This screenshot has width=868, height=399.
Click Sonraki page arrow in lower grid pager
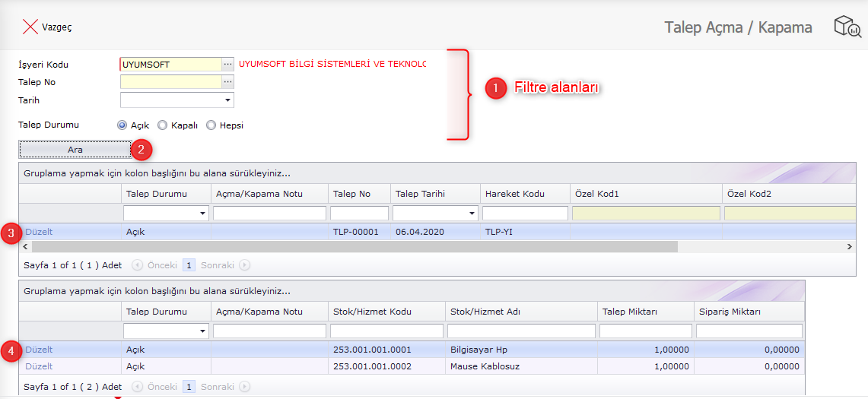point(245,387)
